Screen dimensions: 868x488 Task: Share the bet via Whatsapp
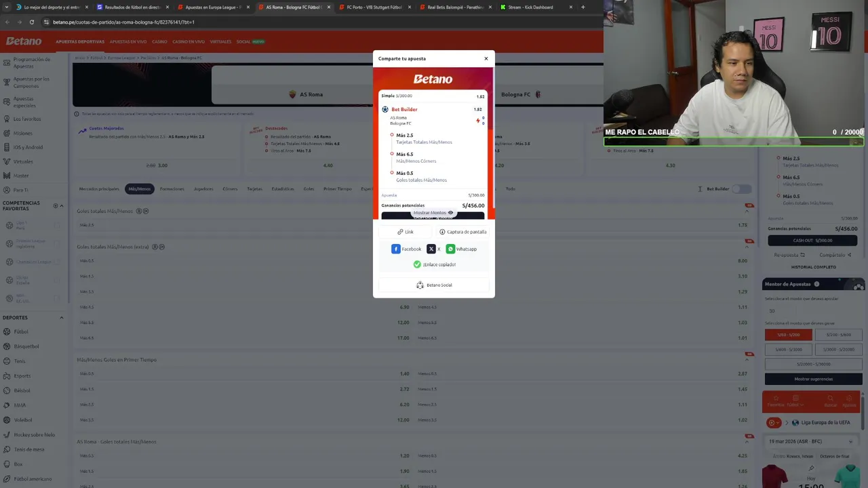click(461, 249)
